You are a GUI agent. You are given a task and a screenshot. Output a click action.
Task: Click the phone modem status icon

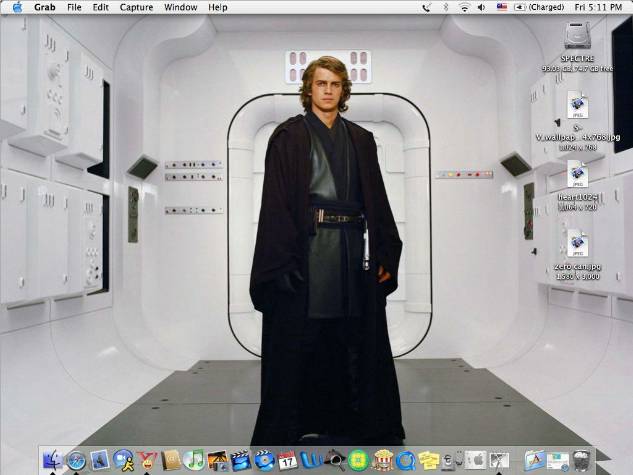coord(426,7)
